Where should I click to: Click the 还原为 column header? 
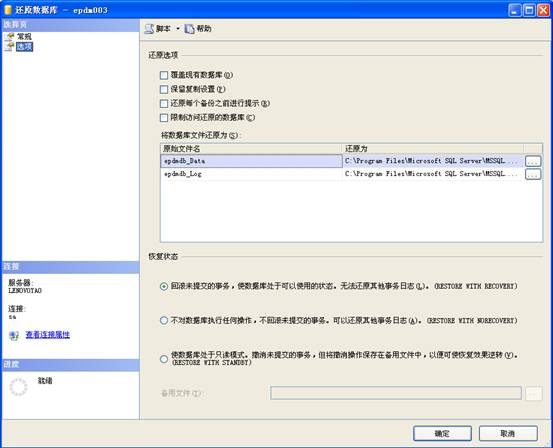pyautogui.click(x=433, y=149)
